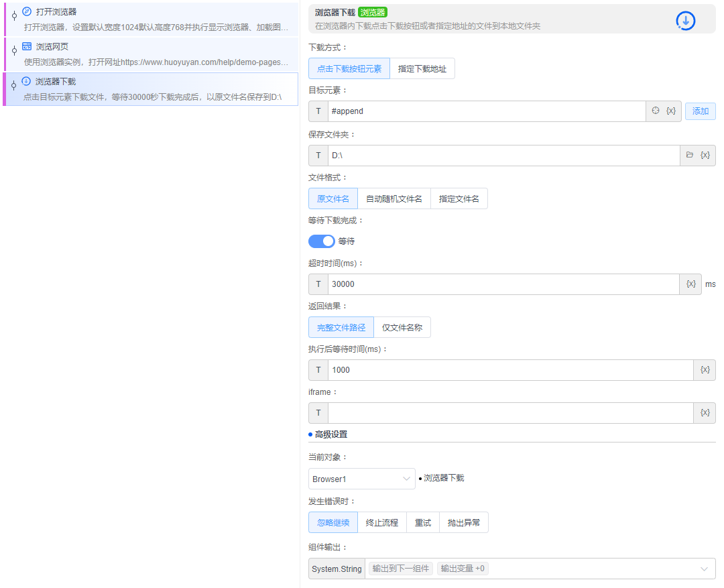Choose 终止流程 on error option
This screenshot has height=588, width=724.
click(x=382, y=523)
